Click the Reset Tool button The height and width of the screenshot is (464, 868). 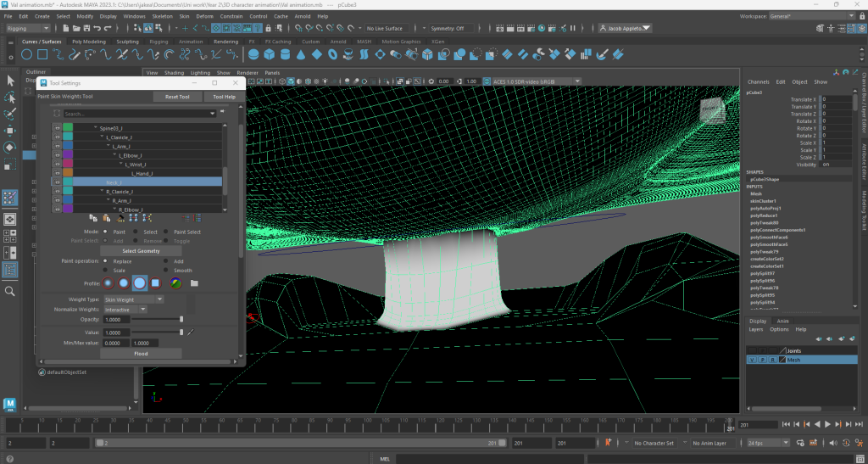click(177, 97)
